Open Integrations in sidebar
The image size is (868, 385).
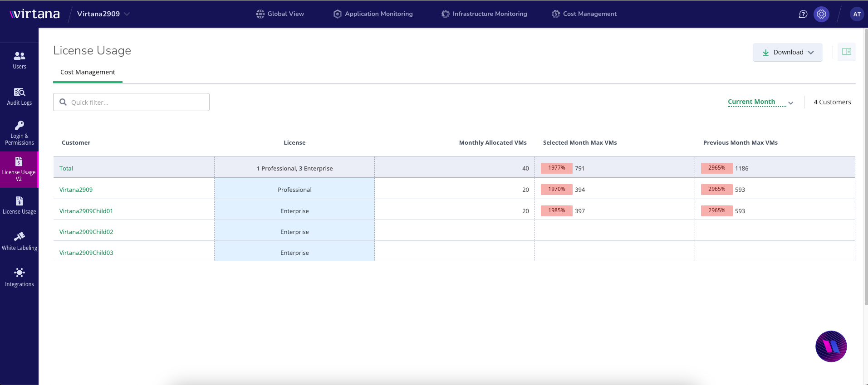pos(19,278)
